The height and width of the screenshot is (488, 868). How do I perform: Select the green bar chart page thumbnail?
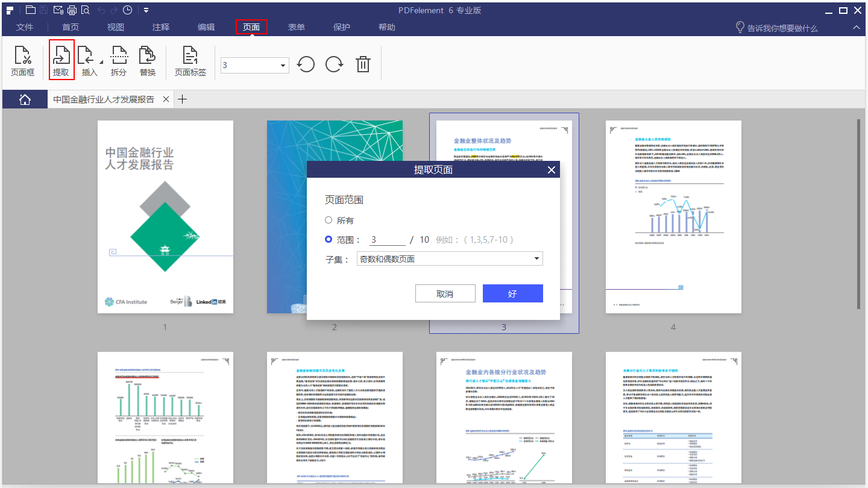pos(165,417)
